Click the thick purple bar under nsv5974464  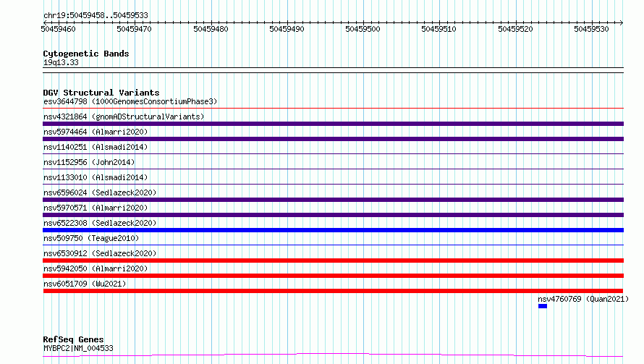pos(333,139)
